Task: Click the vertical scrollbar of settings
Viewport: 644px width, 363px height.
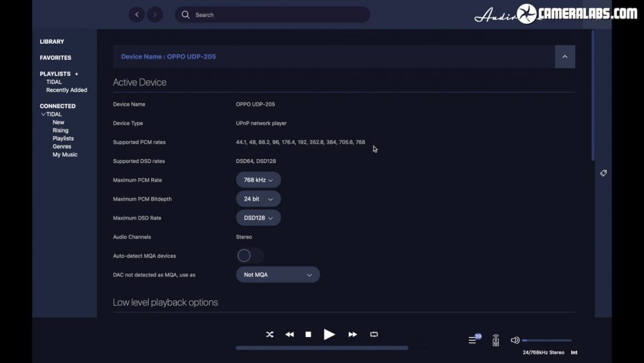Action: (593, 96)
